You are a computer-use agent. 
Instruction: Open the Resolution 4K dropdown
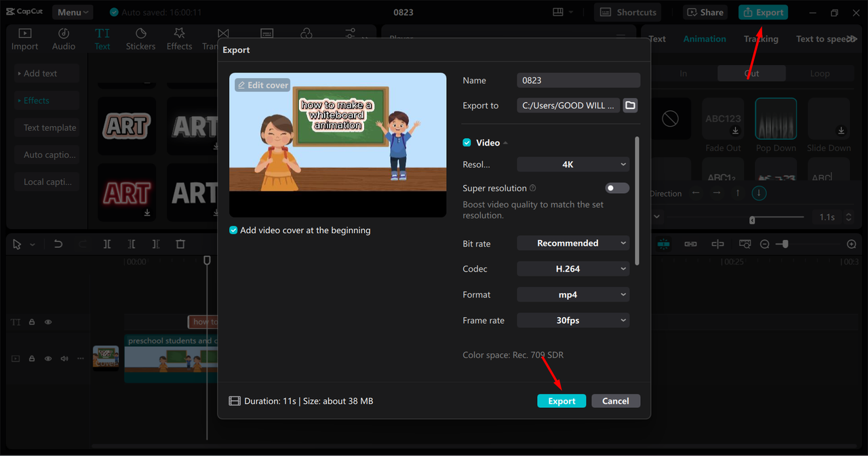point(573,164)
